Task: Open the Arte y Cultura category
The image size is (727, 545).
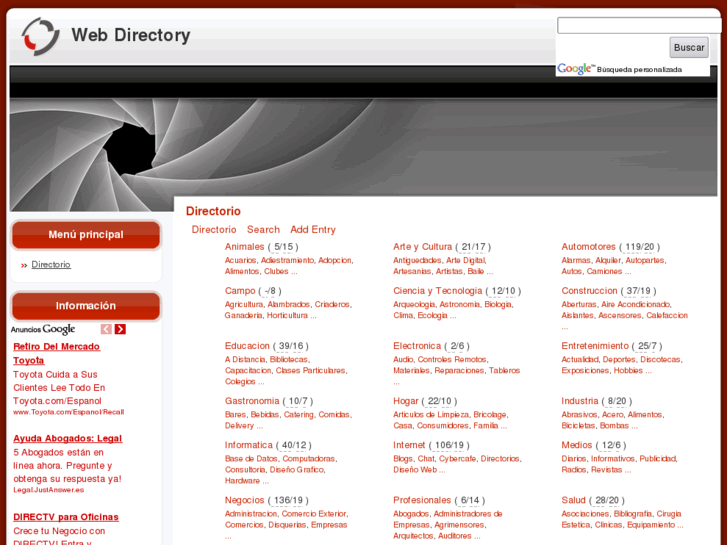Action: 422,247
